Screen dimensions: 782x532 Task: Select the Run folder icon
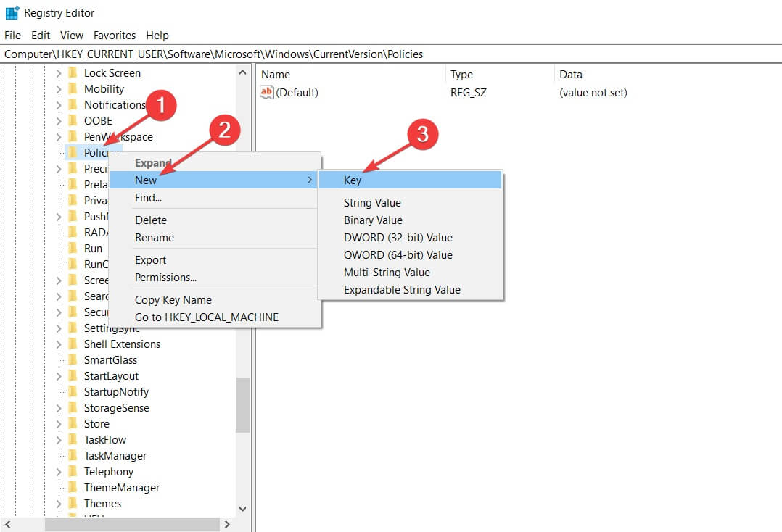(73, 249)
